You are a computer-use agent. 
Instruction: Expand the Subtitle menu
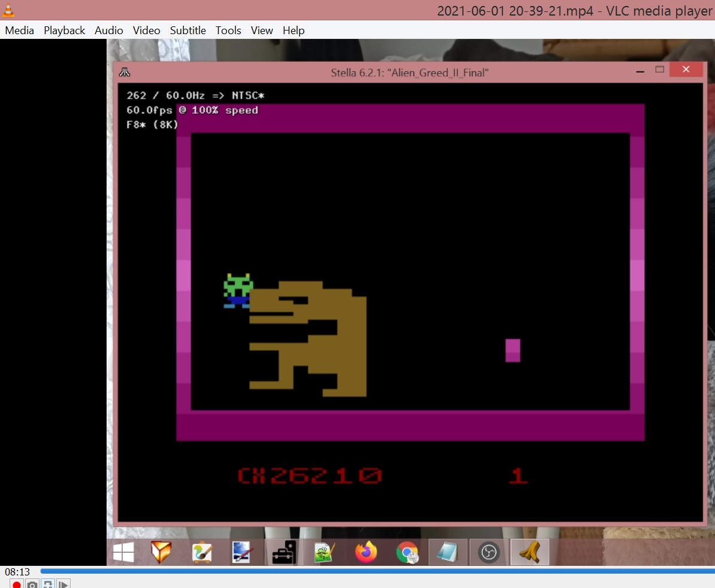click(x=187, y=31)
